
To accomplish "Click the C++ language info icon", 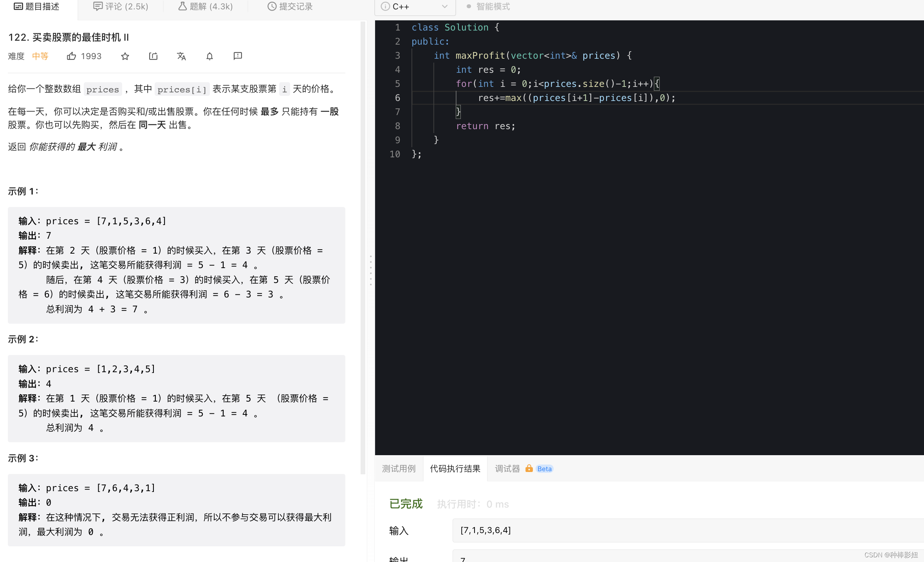I will click(x=385, y=7).
